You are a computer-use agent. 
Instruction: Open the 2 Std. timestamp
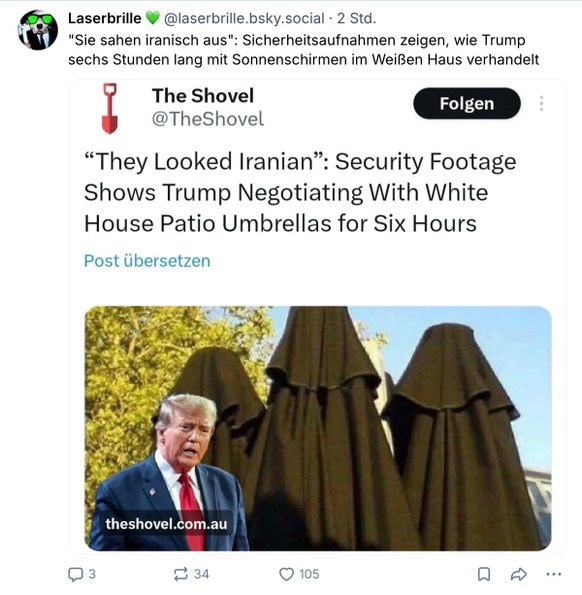point(356,18)
